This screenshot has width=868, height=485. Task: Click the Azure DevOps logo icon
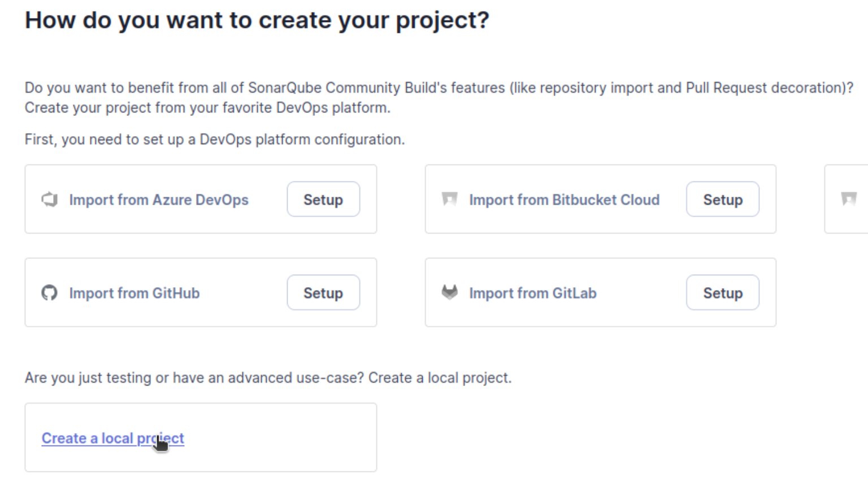[x=50, y=200]
